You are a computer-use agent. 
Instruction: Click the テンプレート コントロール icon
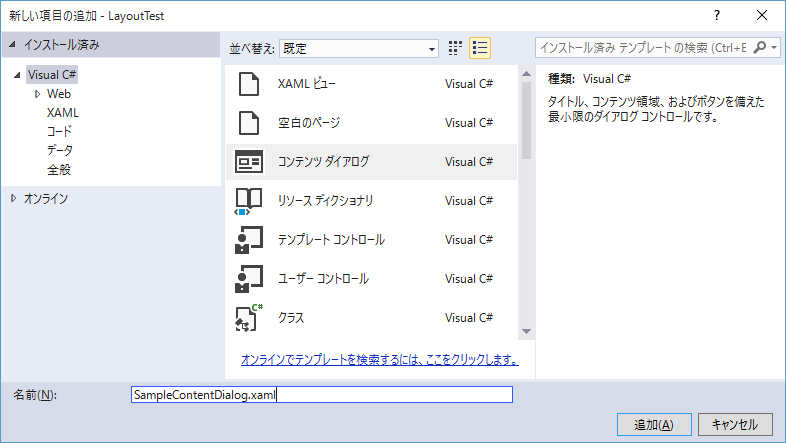point(249,240)
